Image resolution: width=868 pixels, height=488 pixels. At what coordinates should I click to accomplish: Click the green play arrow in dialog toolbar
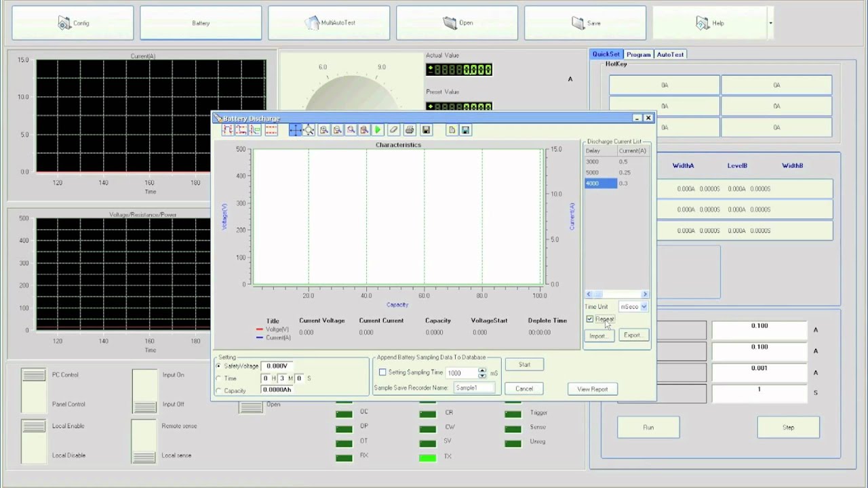[x=378, y=130]
